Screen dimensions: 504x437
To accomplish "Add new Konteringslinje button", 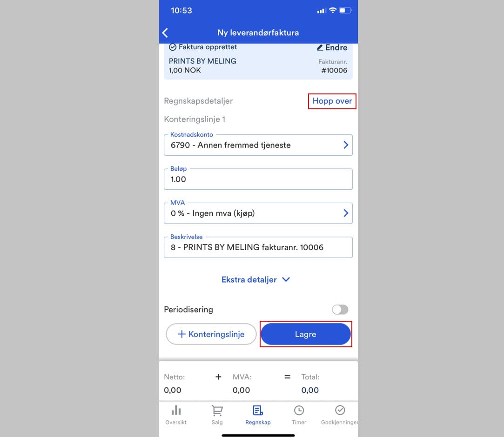I will pos(211,334).
